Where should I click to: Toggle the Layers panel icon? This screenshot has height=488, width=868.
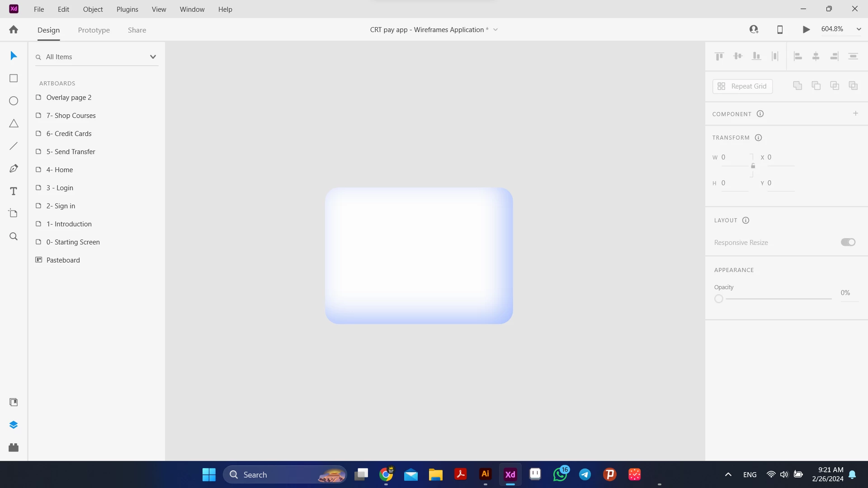[14, 425]
